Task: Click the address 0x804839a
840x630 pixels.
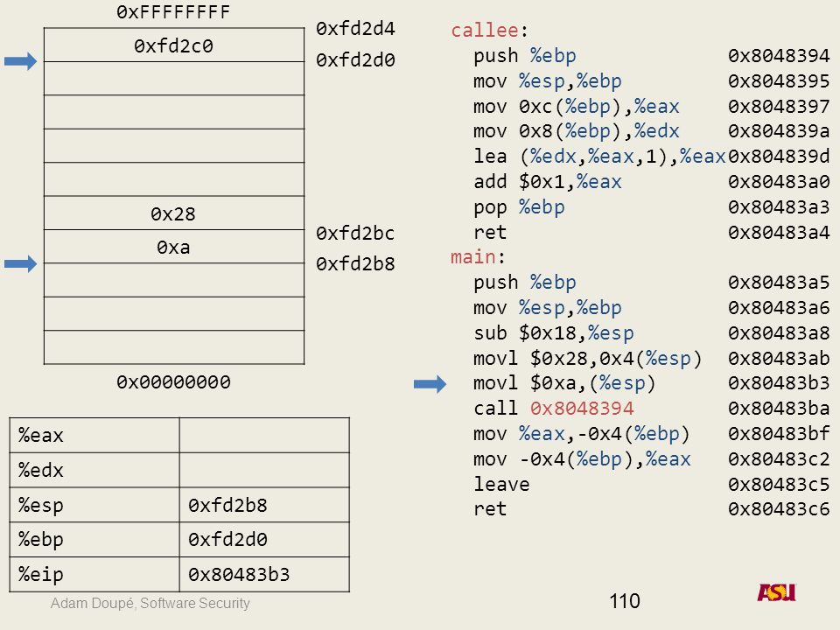Action: 779,131
